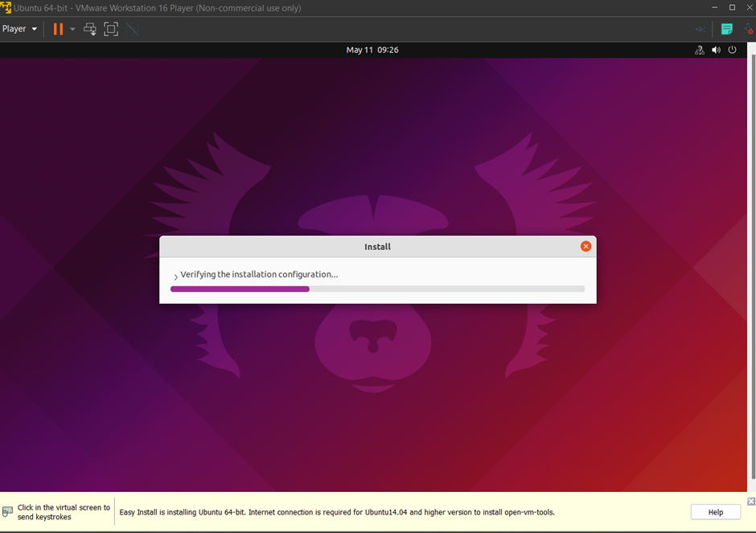Click the keyboard keystrokes hint icon
The width and height of the screenshot is (756, 533).
coord(7,512)
